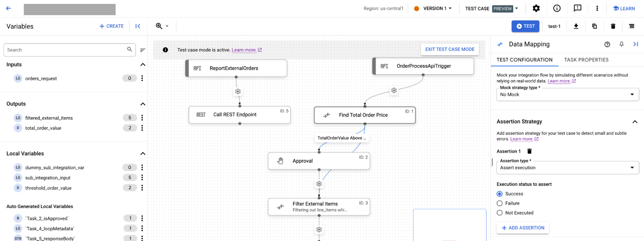Select the Success radio button
The image size is (644, 241).
click(x=500, y=194)
